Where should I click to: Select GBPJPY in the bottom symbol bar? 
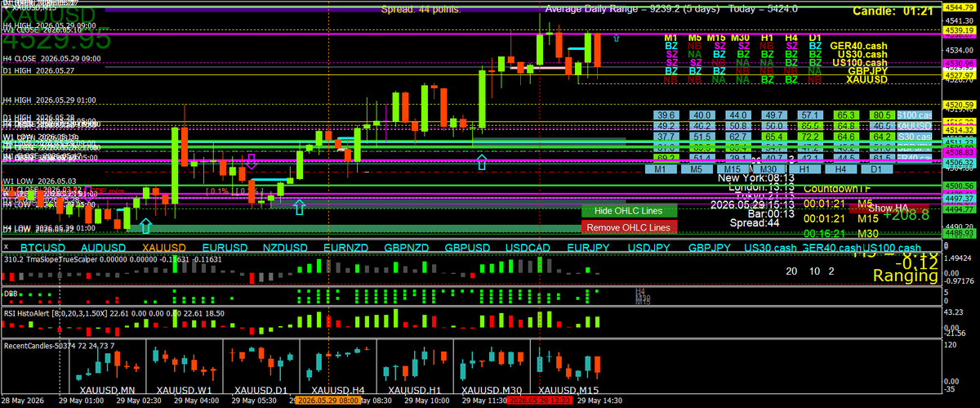(x=710, y=247)
